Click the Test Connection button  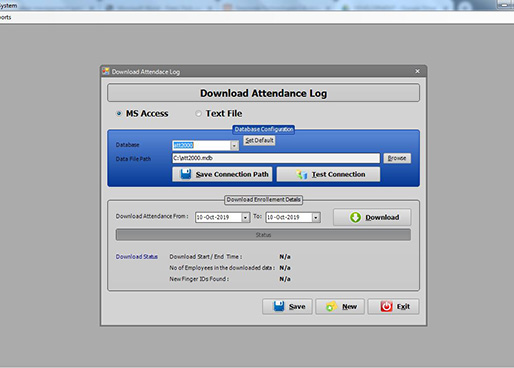pyautogui.click(x=328, y=174)
